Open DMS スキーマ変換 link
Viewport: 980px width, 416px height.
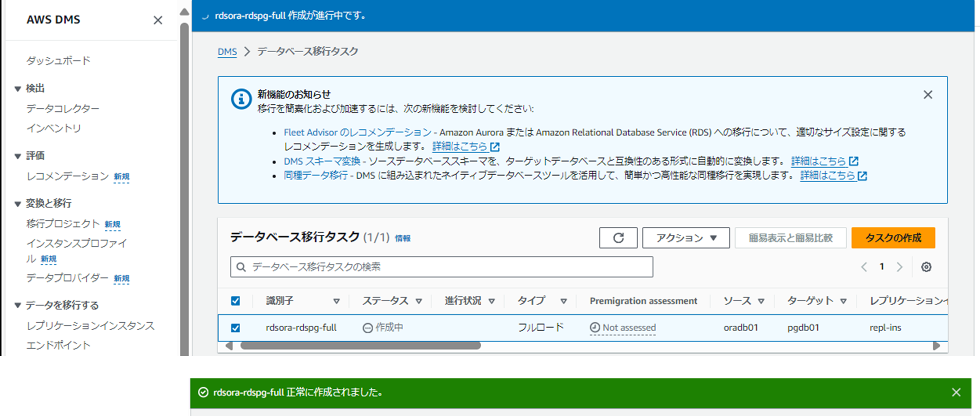point(322,161)
